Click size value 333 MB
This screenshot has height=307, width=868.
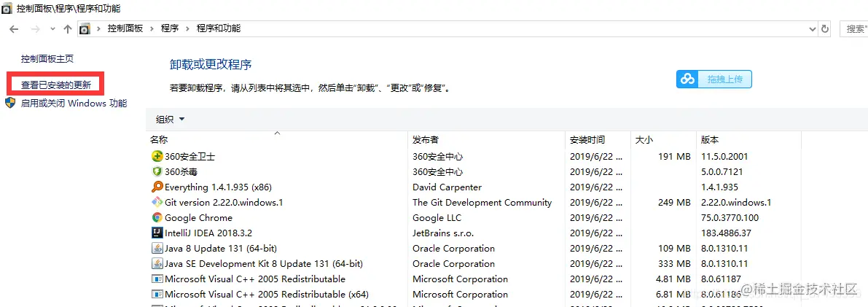[x=674, y=264]
